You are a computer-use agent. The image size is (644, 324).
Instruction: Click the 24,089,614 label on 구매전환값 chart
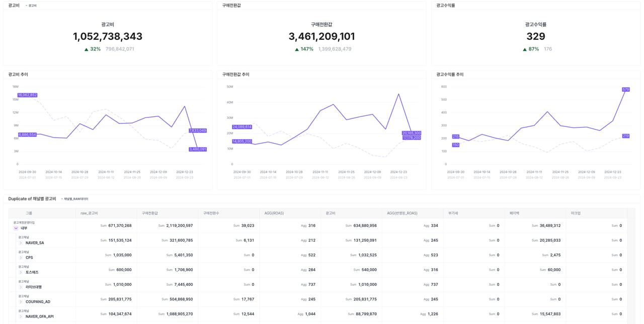(242, 127)
